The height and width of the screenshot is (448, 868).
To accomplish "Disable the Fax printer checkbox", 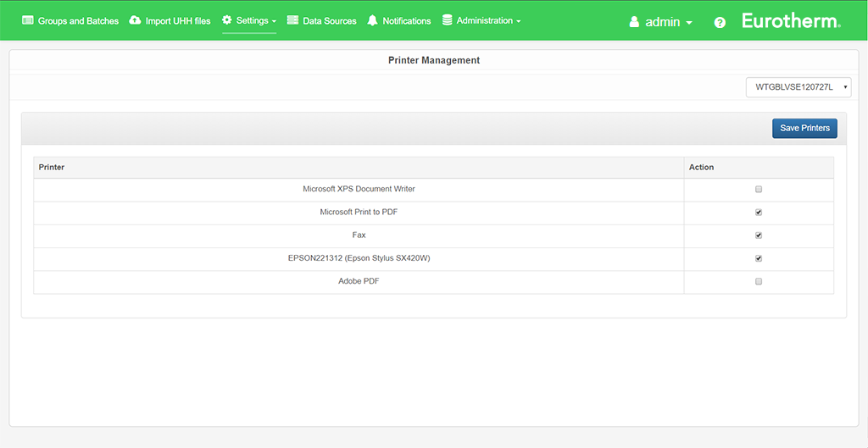I will pos(759,235).
